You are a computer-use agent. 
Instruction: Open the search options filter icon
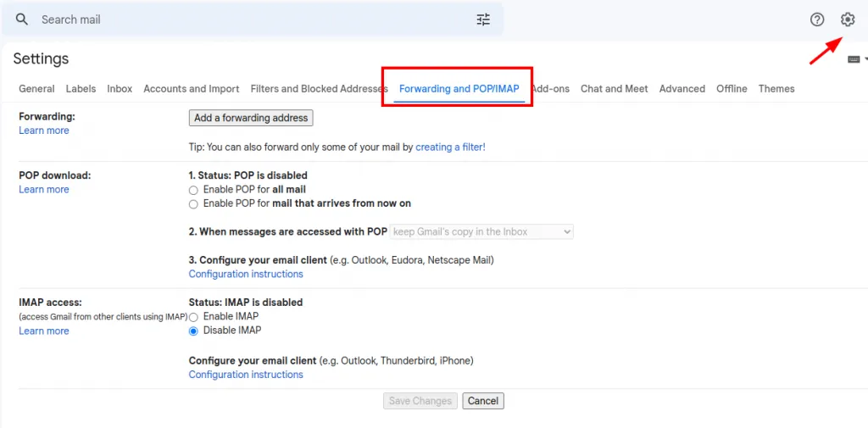(483, 19)
